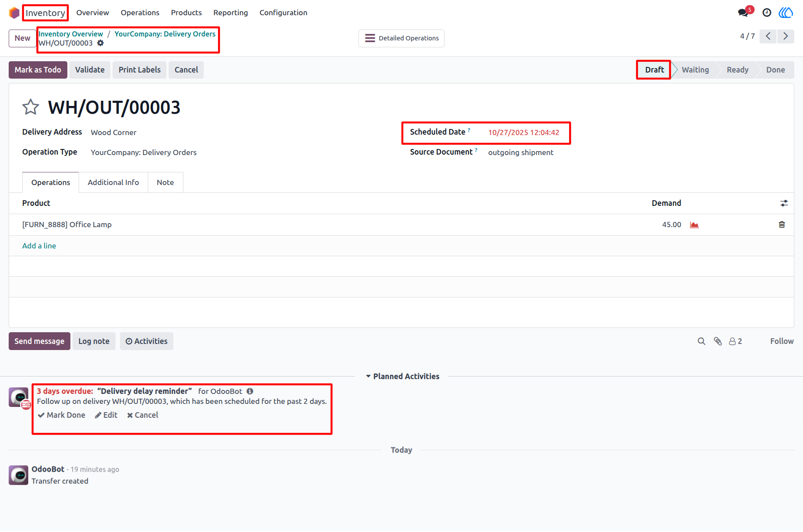Image resolution: width=803 pixels, height=532 pixels.
Task: Click the Cancel transfer button
Action: click(186, 70)
